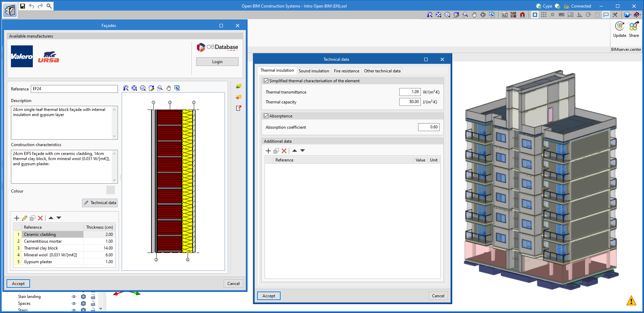Click the Colour swatch box
This screenshot has height=313, width=644.
[110, 190]
